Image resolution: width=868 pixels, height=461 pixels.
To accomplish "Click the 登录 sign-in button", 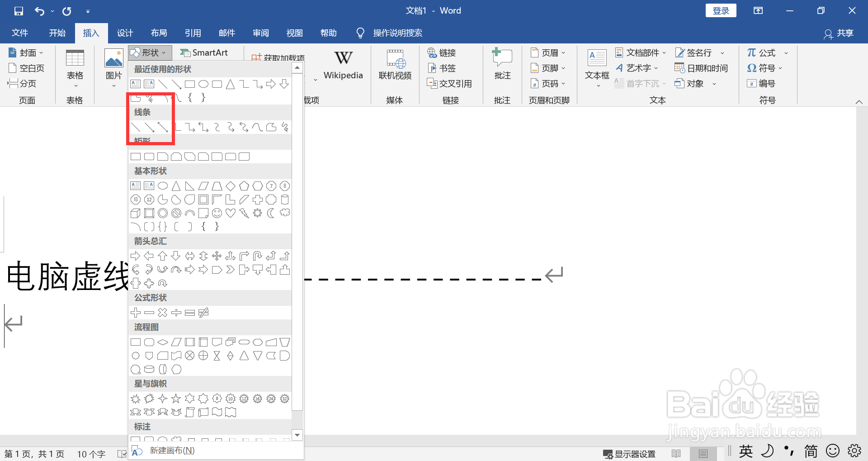I will pyautogui.click(x=721, y=11).
